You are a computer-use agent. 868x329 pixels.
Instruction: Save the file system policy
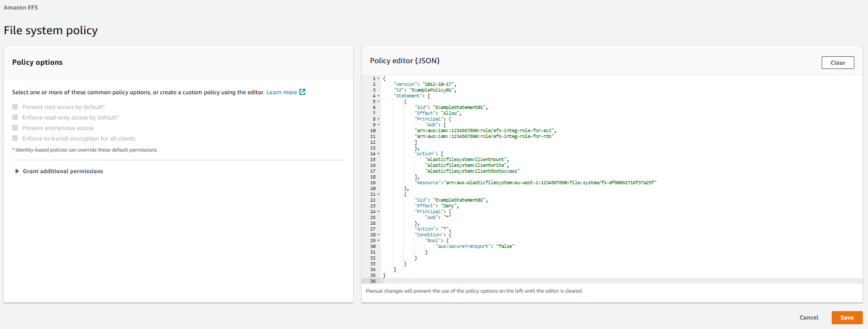point(846,317)
